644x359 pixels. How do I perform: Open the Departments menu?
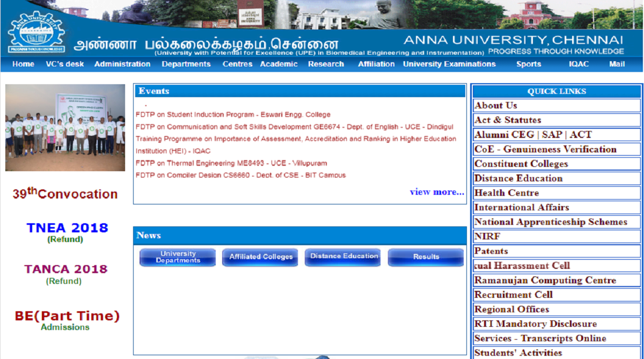[186, 64]
